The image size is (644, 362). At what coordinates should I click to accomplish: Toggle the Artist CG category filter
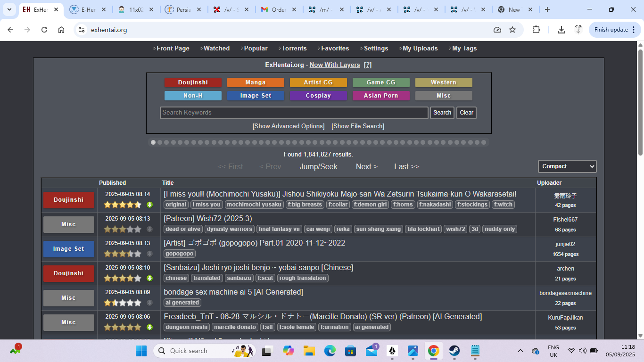(318, 82)
